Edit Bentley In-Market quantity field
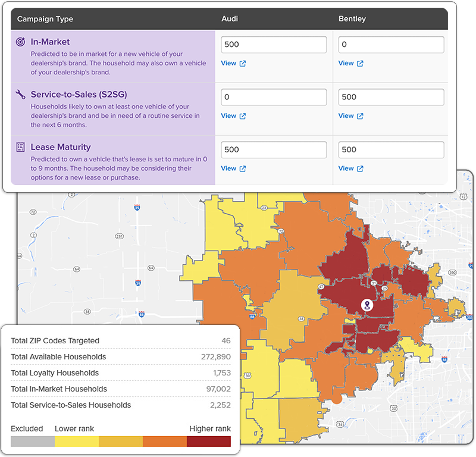The height and width of the screenshot is (457, 476). (x=391, y=45)
